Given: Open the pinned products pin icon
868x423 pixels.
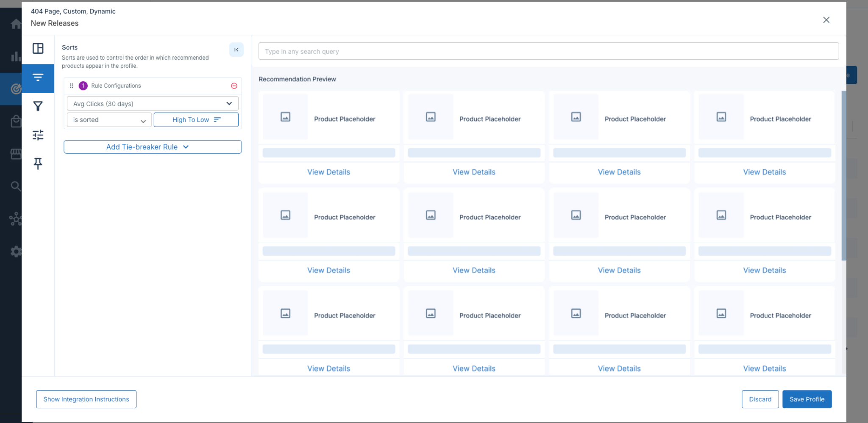Looking at the screenshot, I should 38,163.
